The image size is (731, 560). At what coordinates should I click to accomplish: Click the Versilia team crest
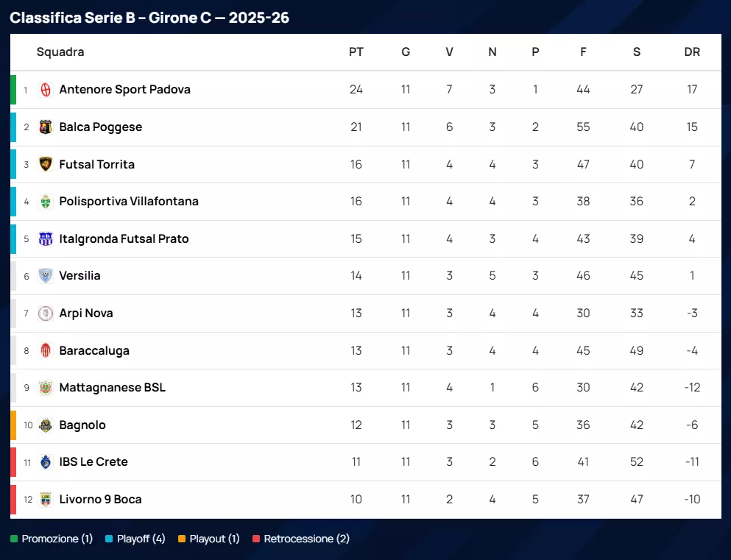click(x=46, y=276)
